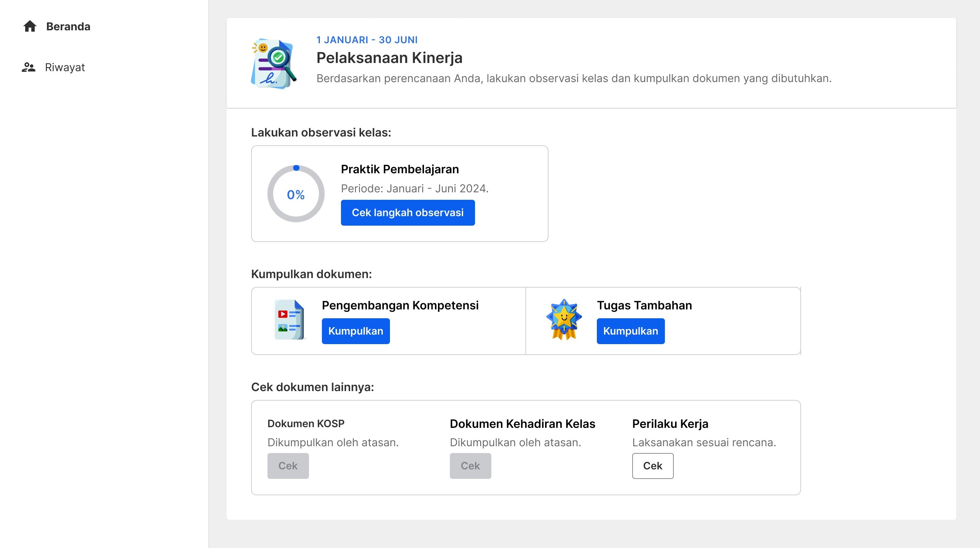
Task: Click the Dokumen KOSP title
Action: pos(306,423)
